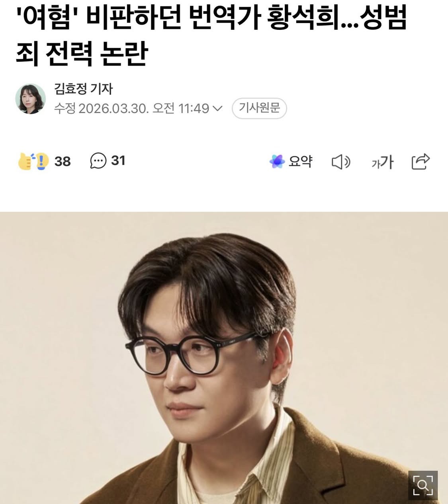The height and width of the screenshot is (504, 448).
Task: Click the article headline about 황석희
Action: coord(211,36)
